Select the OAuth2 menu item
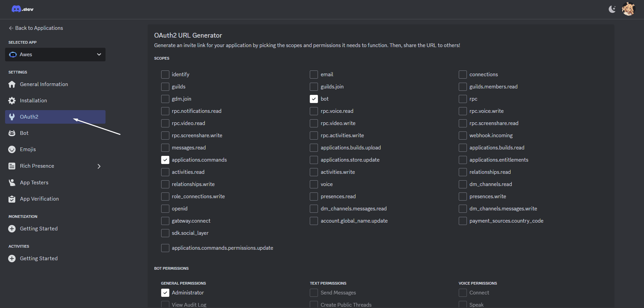The height and width of the screenshot is (308, 644). (x=55, y=117)
